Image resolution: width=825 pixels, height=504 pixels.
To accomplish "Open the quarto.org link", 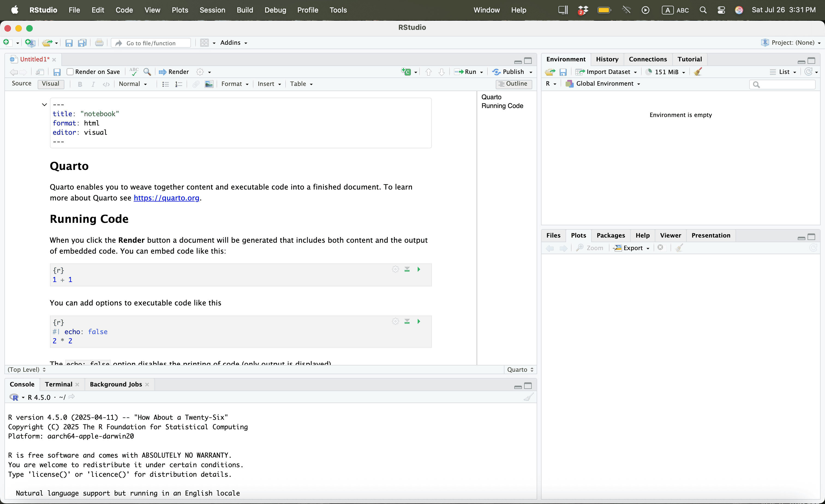I will 166,198.
